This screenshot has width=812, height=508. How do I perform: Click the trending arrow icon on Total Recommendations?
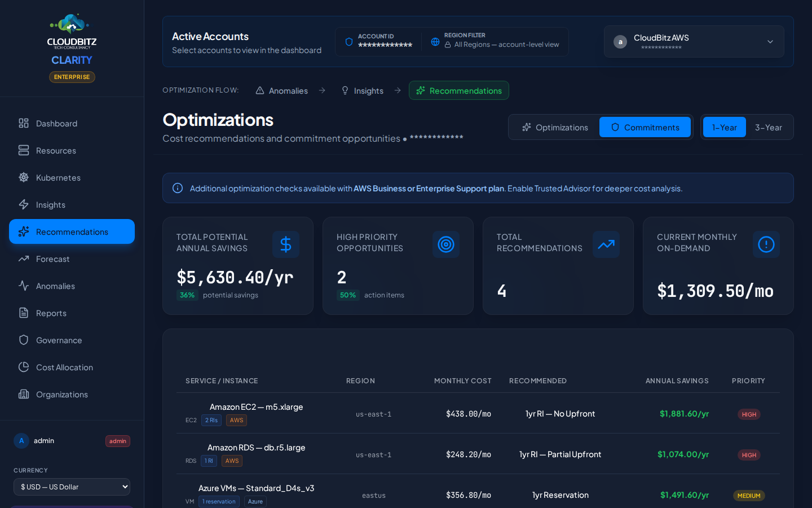pyautogui.click(x=606, y=244)
